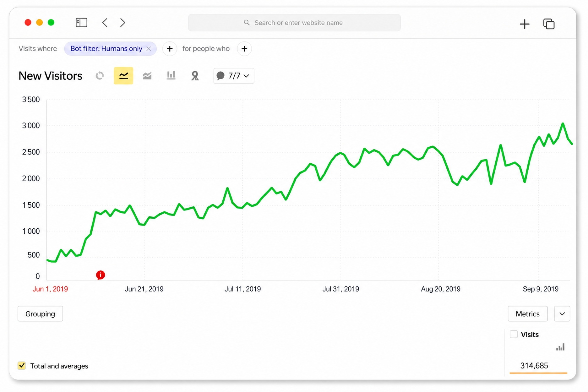The image size is (588, 392).
Task: Add a visit condition with plus button
Action: point(170,49)
